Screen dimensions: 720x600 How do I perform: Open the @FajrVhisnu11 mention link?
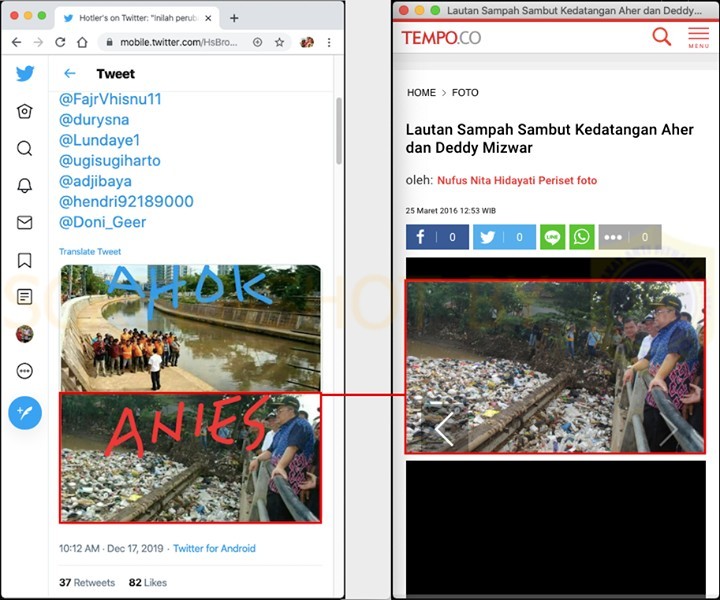coord(110,99)
